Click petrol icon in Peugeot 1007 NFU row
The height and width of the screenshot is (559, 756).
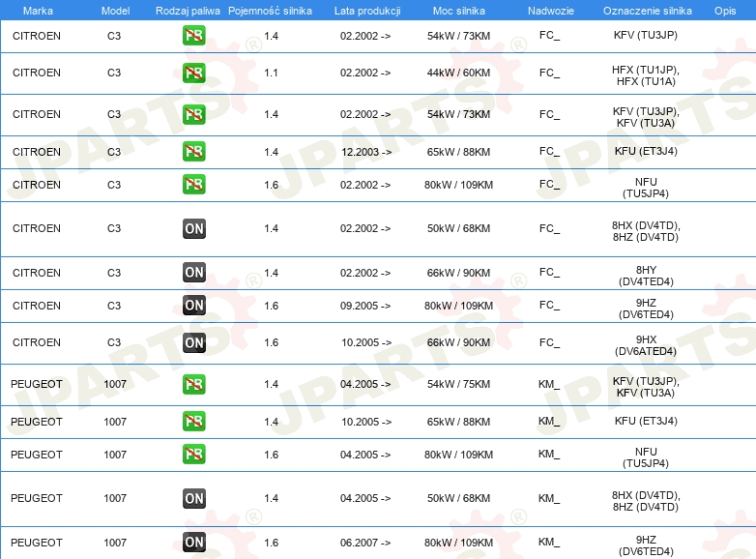tap(193, 454)
